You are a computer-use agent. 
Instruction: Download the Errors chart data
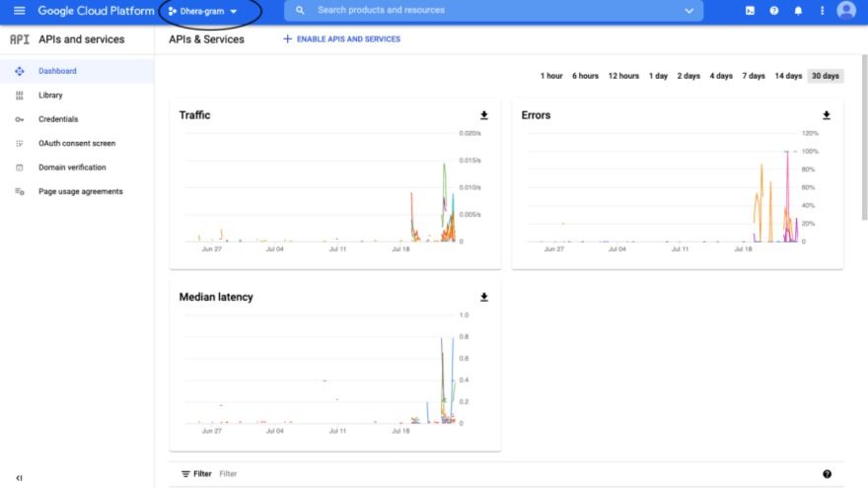[x=827, y=115]
